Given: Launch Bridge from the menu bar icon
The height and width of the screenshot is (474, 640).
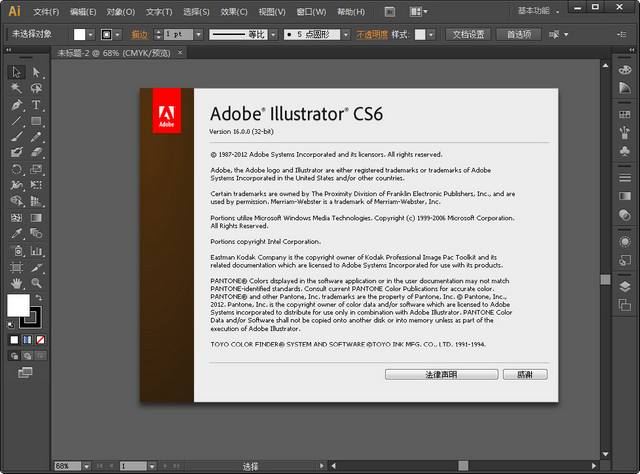Looking at the screenshot, I should [x=390, y=12].
